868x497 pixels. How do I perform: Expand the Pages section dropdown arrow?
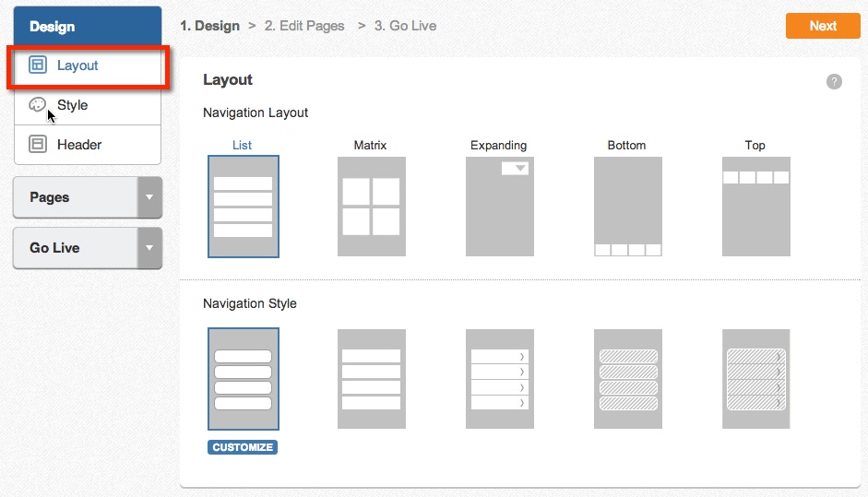pos(149,197)
